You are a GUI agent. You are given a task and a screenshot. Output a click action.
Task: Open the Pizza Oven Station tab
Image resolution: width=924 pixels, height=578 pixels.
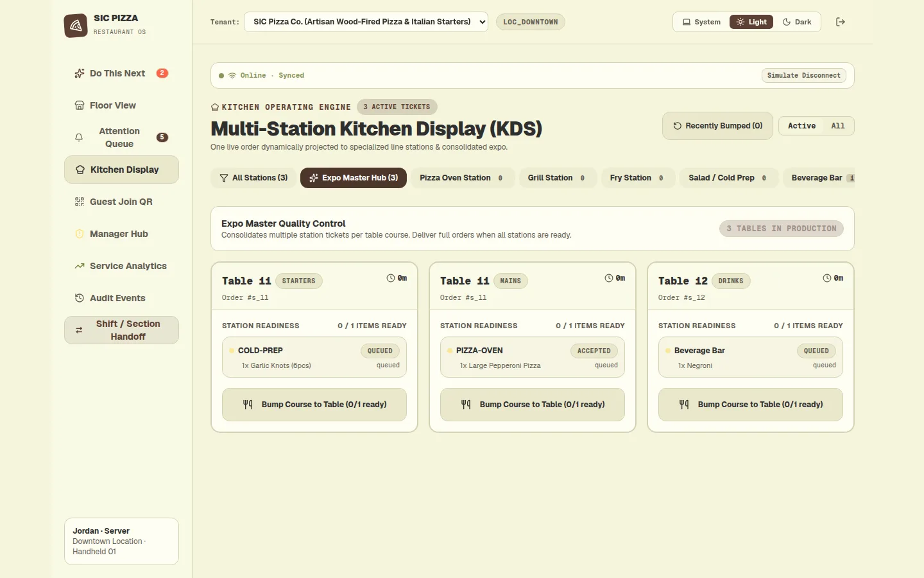[x=463, y=178]
